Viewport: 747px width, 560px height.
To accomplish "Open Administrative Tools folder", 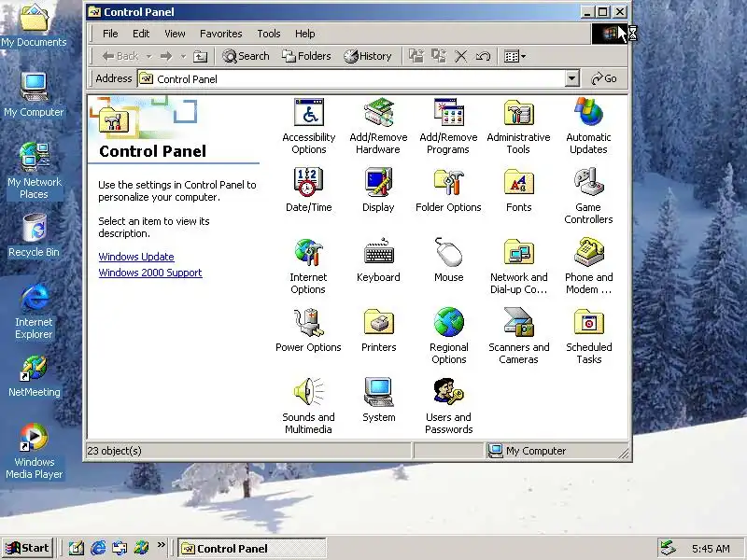I will (518, 113).
